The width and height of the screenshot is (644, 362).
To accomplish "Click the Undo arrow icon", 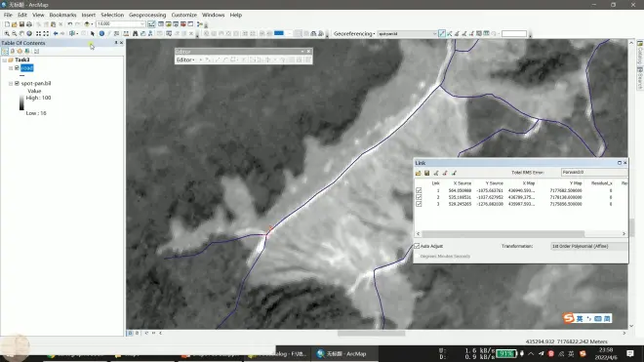I will (x=70, y=24).
